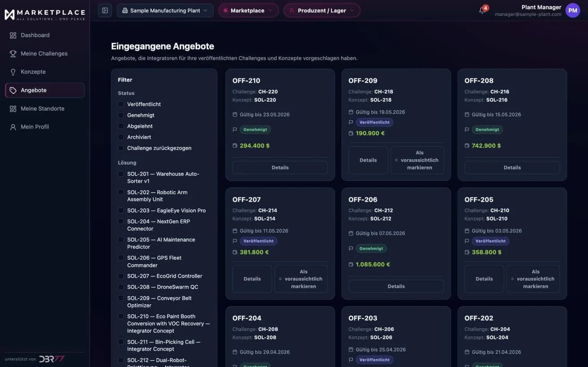Mark OFF-205 as voraussichtlich
This screenshot has height=367, width=588.
tap(533, 279)
